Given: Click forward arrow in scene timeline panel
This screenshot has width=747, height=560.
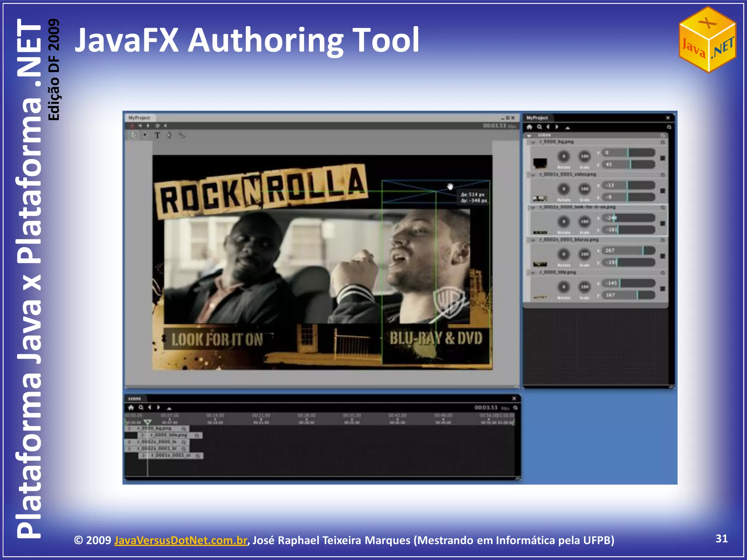Looking at the screenshot, I should tap(159, 408).
